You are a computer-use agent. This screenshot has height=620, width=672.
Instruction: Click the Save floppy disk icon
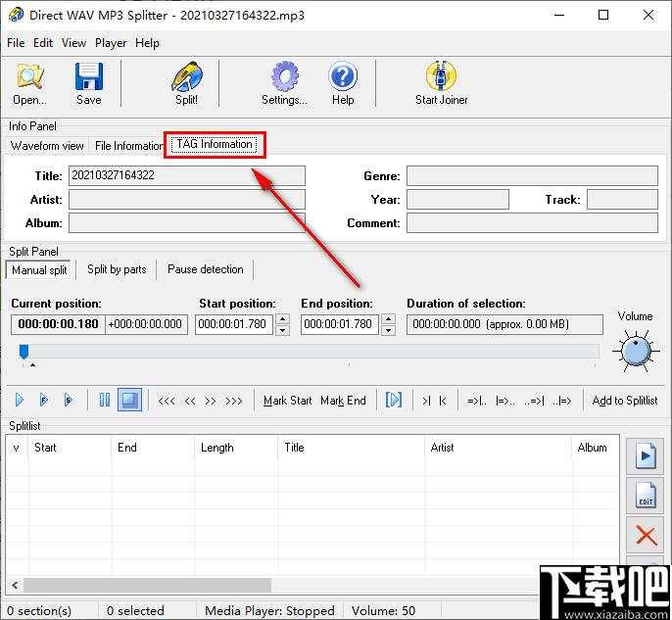pos(89,84)
